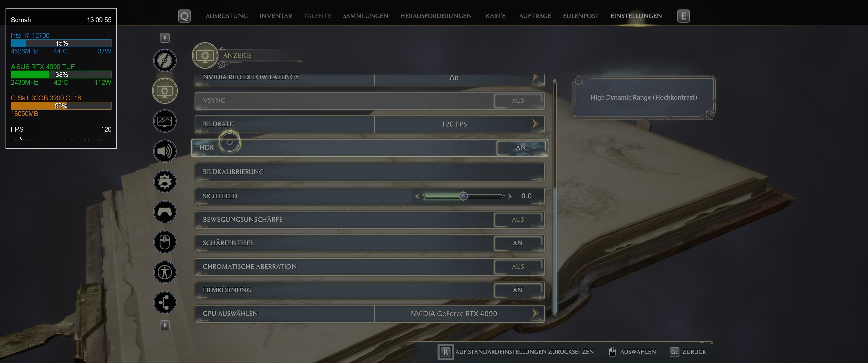Click the Bildrate row label
Image resolution: width=868 pixels, height=363 pixels.
(218, 124)
